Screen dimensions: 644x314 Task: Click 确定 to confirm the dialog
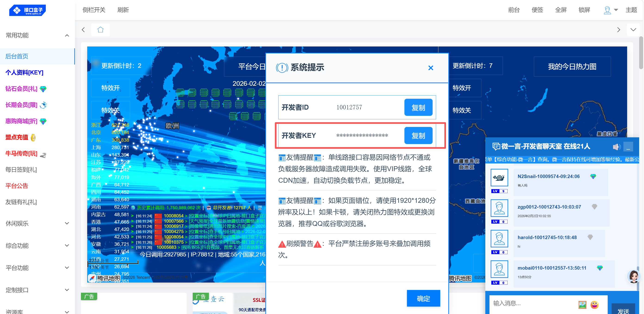click(423, 298)
